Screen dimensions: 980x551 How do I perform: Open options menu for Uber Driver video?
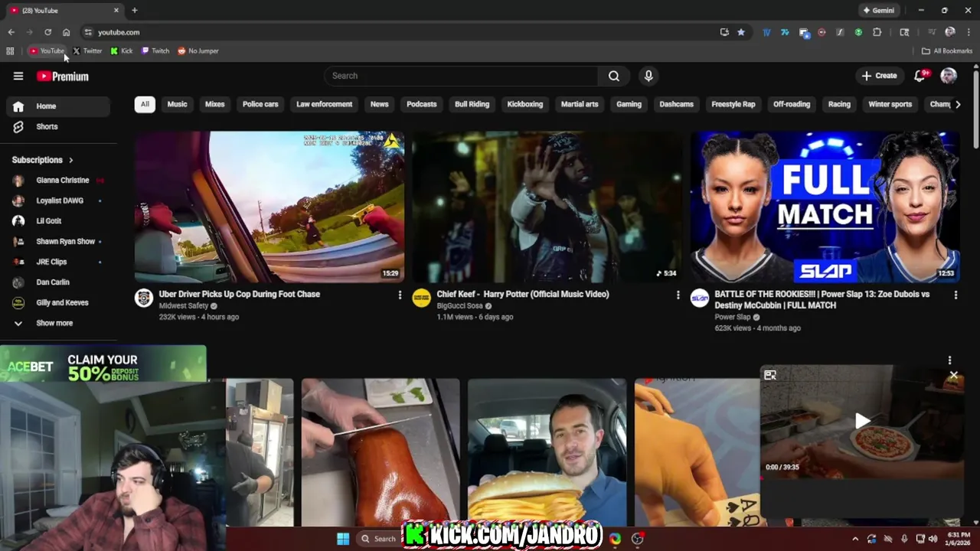click(400, 295)
